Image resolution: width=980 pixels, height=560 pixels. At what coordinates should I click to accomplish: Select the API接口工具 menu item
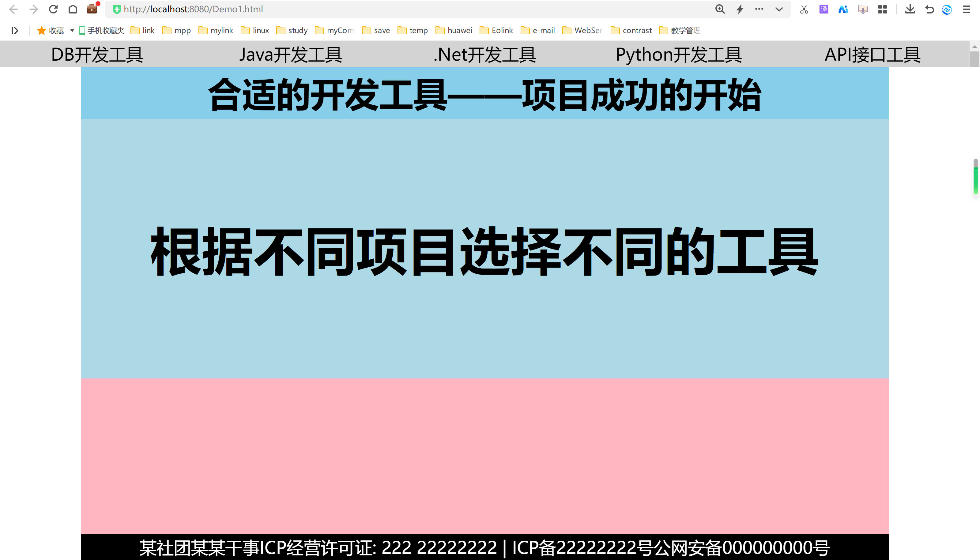pos(872,54)
